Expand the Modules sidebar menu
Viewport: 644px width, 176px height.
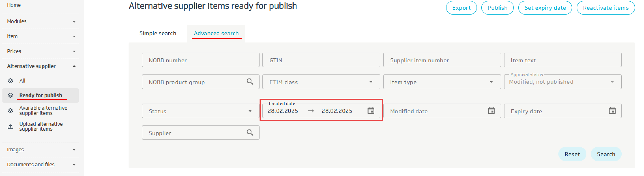point(74,22)
